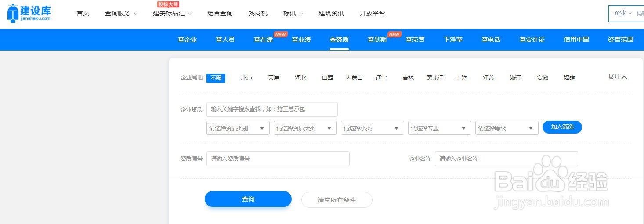Screen dimensions: 644x224
Task: Select 天津 as company region
Action: click(x=274, y=78)
